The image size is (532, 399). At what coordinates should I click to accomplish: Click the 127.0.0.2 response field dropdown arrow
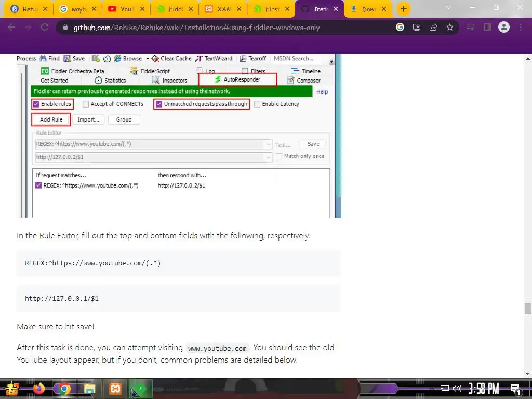coord(268,157)
